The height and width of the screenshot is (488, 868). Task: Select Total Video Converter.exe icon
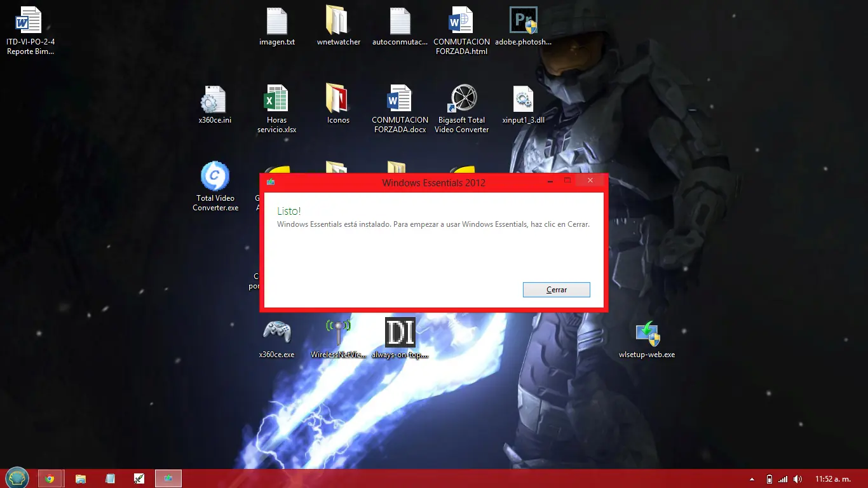point(215,187)
